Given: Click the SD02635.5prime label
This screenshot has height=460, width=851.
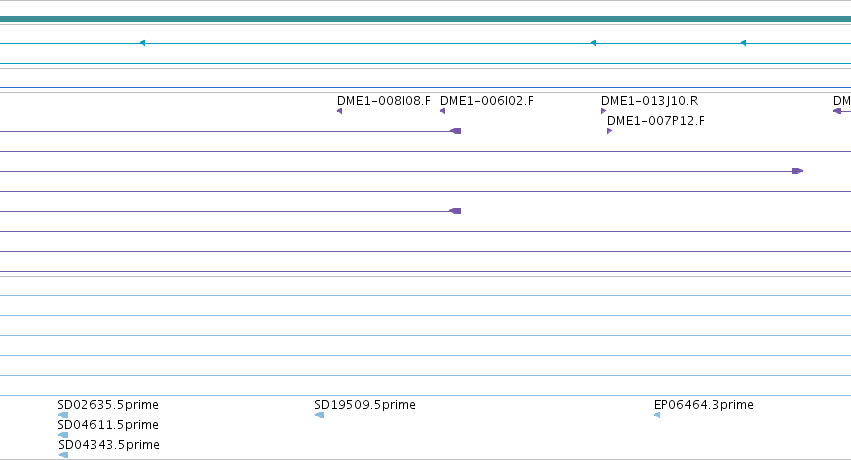Looking at the screenshot, I should 108,405.
